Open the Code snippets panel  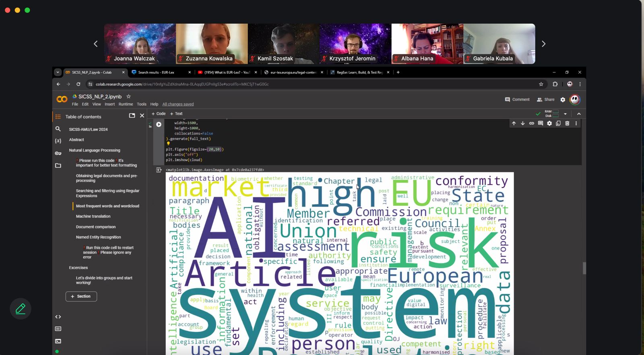[58, 317]
